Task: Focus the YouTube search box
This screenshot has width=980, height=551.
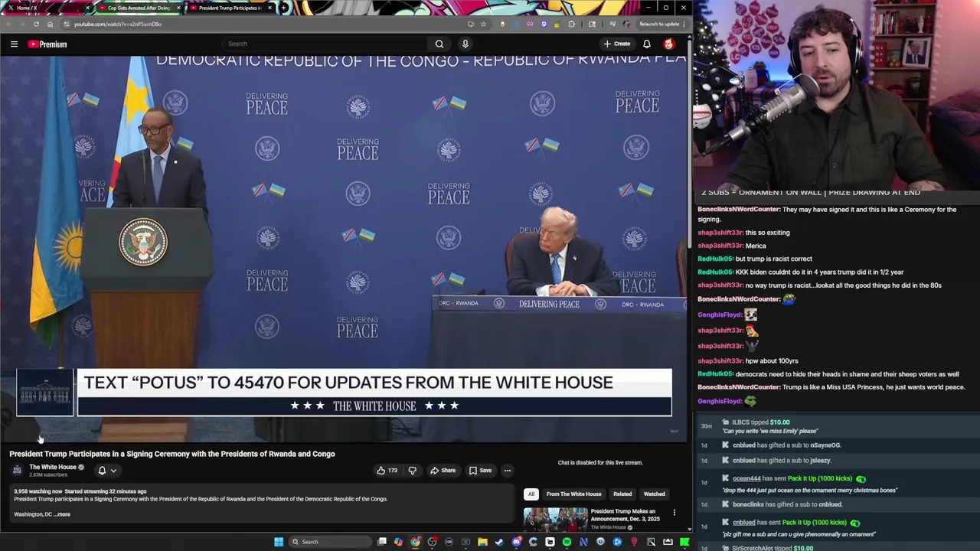Action: click(x=325, y=44)
